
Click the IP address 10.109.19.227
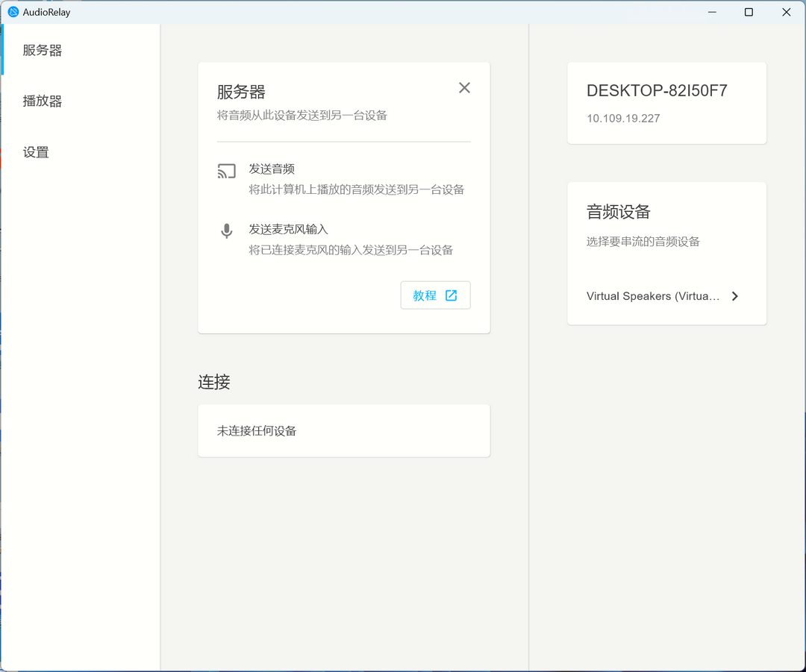coord(623,118)
